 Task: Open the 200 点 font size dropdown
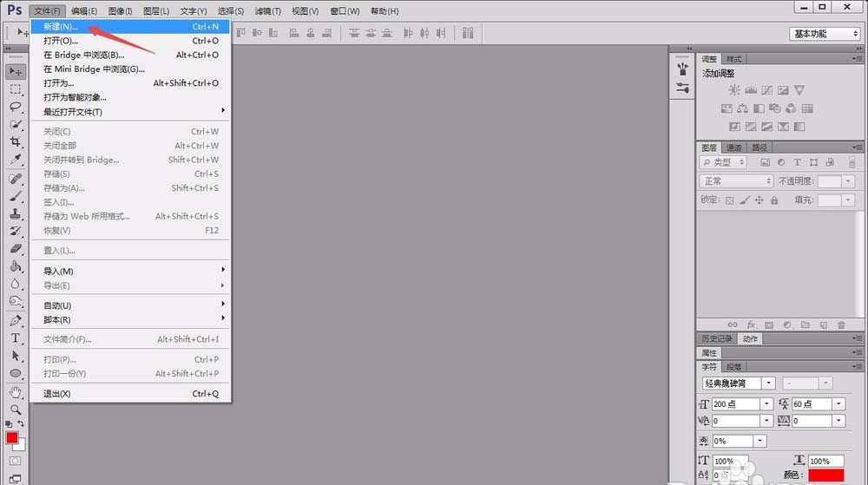(x=766, y=403)
